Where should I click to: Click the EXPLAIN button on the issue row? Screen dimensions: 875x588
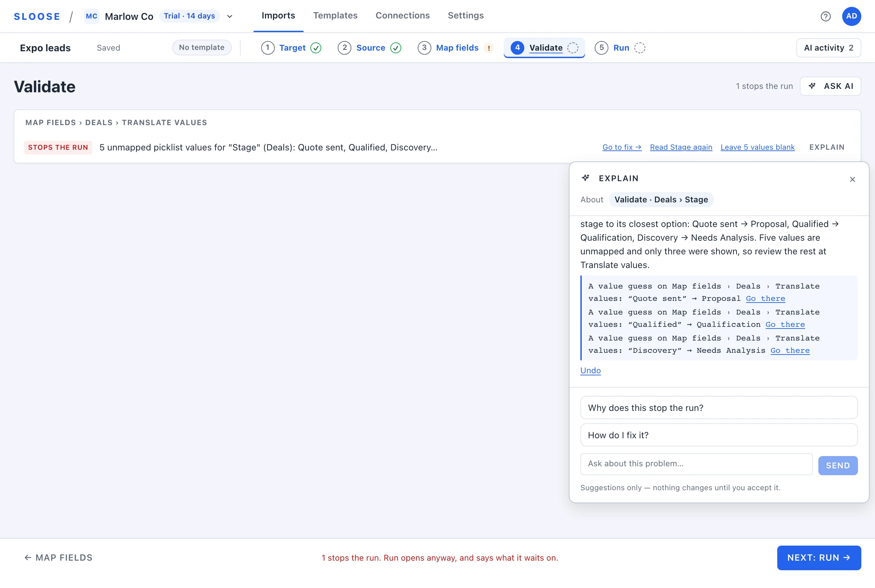(827, 147)
